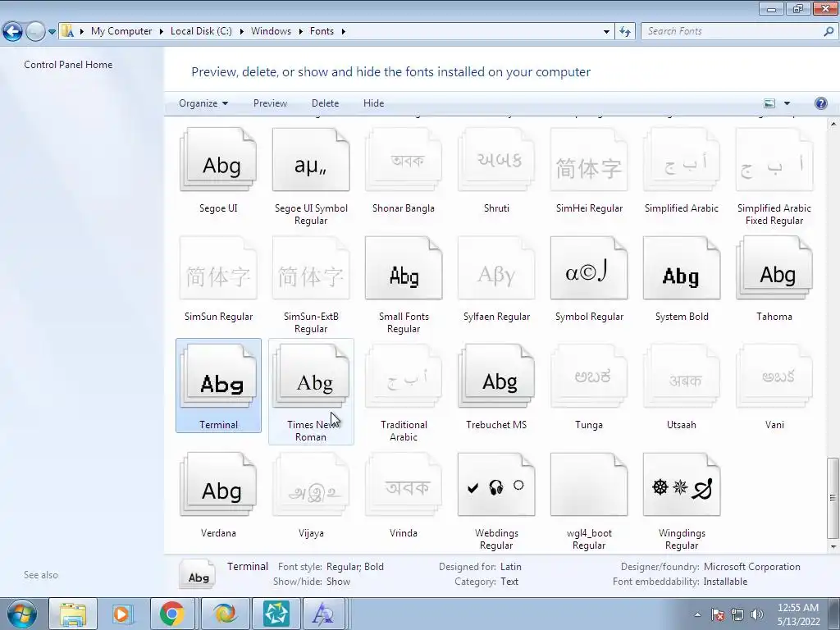Select the Vani font icon
Viewport: 840px width, 630px height.
(x=774, y=376)
